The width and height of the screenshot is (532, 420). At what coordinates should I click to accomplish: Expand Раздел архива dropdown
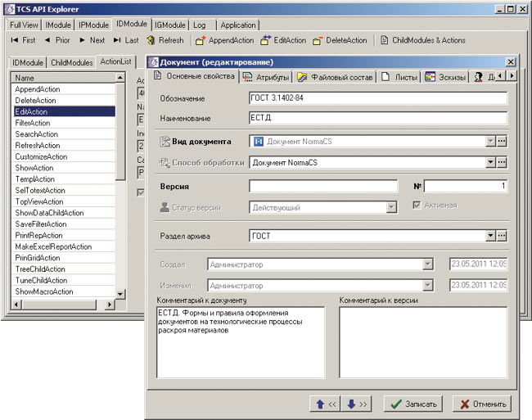(490, 236)
